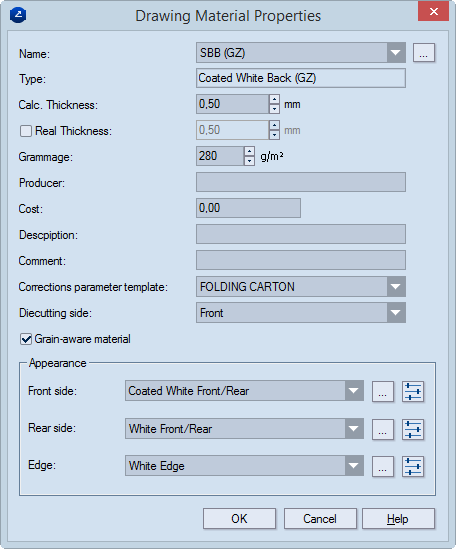Click the Cancel button
This screenshot has width=456, height=549.
pos(320,519)
